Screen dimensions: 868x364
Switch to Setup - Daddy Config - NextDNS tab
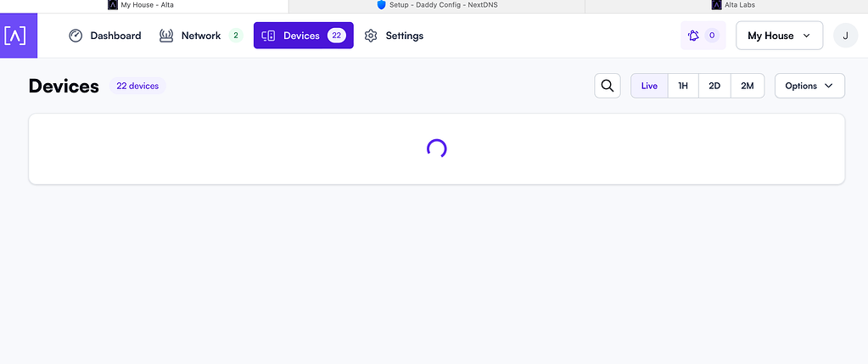pyautogui.click(x=437, y=5)
